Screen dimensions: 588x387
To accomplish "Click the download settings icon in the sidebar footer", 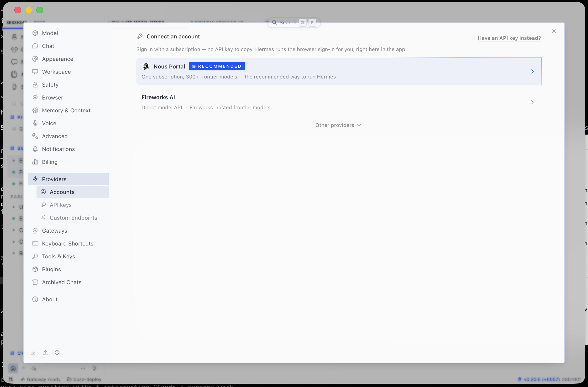I will [33, 353].
